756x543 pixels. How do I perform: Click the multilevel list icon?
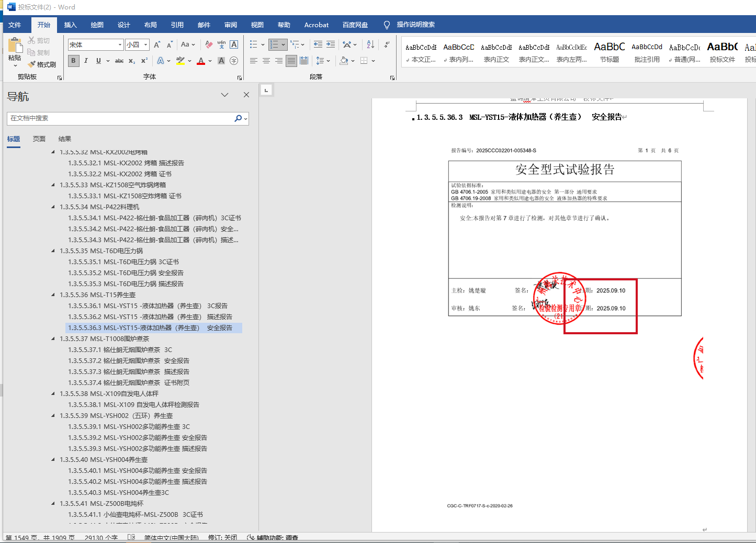point(295,45)
